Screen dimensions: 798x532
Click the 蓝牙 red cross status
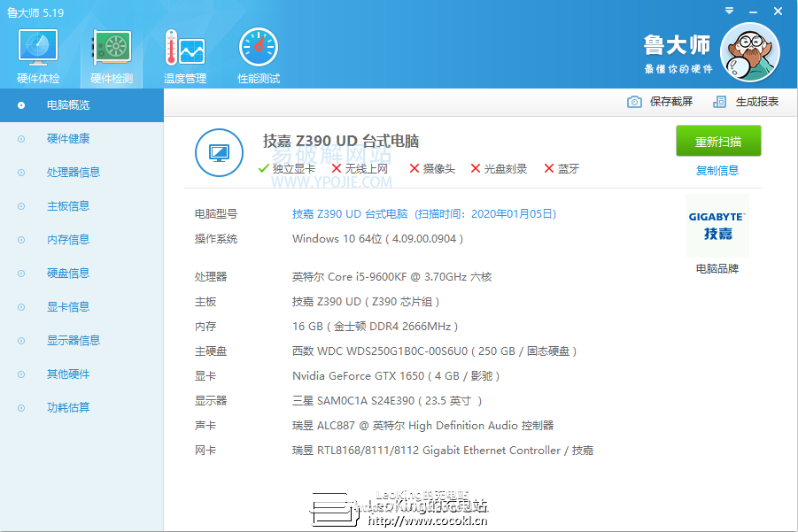click(x=562, y=168)
